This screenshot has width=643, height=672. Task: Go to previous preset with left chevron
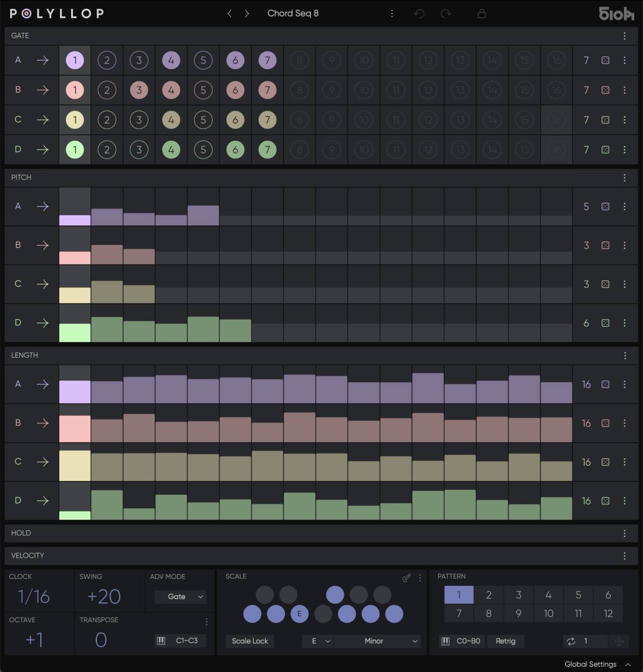[229, 13]
